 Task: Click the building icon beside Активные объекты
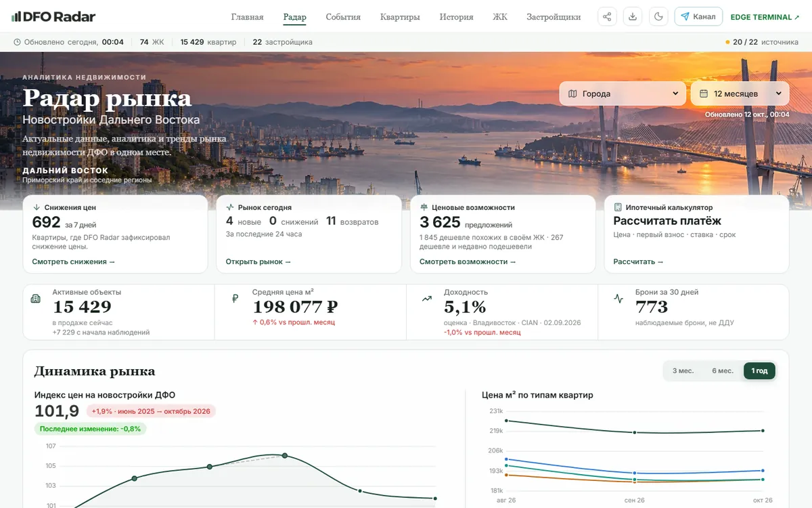point(36,299)
